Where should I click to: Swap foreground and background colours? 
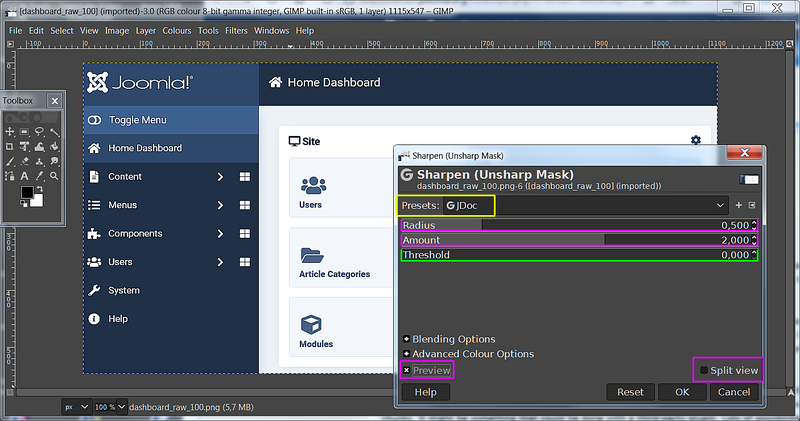[x=40, y=189]
